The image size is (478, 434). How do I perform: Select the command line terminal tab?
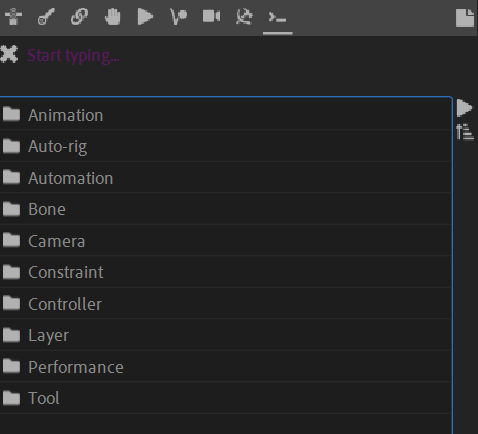tap(278, 17)
